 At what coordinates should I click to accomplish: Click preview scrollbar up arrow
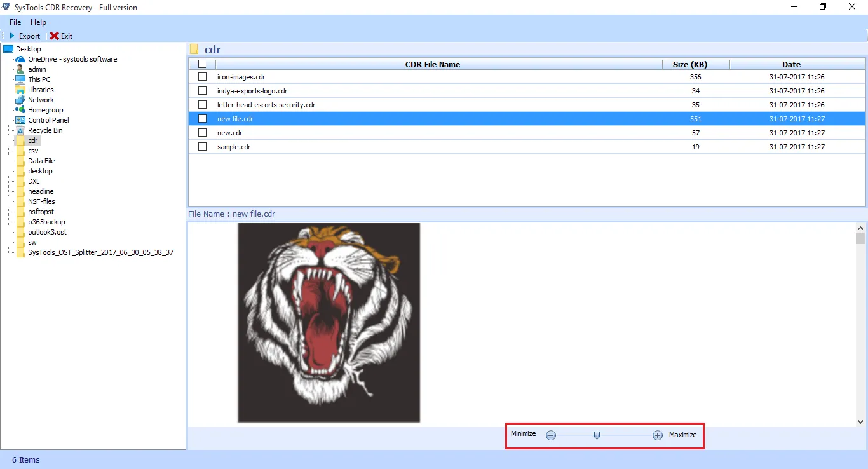(860, 228)
